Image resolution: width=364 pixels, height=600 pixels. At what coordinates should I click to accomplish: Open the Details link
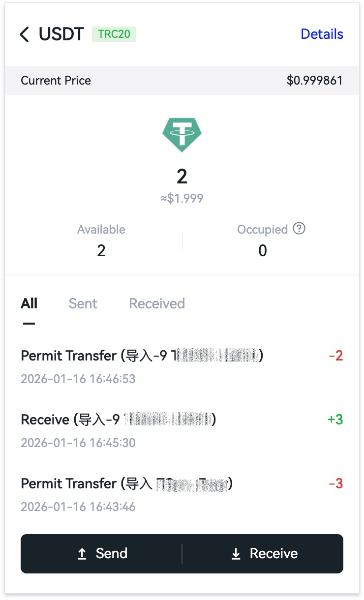[x=322, y=34]
